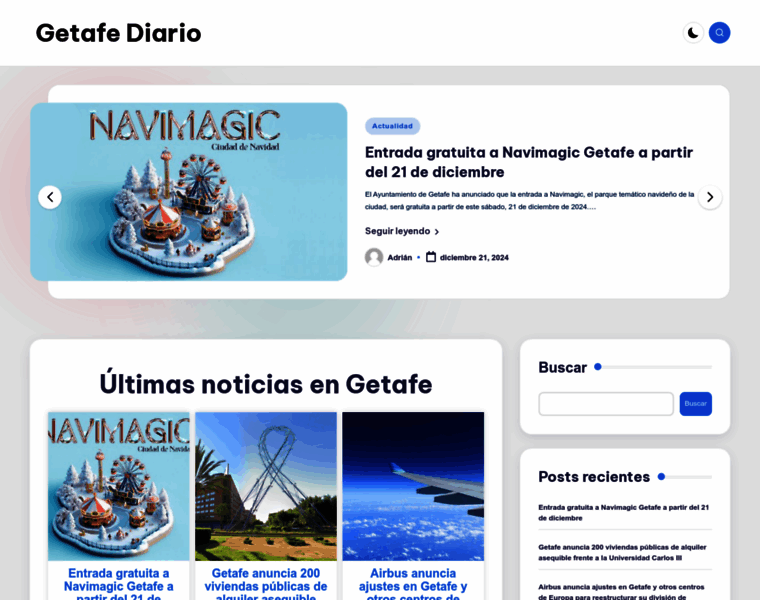
Task: Open the Getafe Diario site title link
Action: (x=118, y=33)
